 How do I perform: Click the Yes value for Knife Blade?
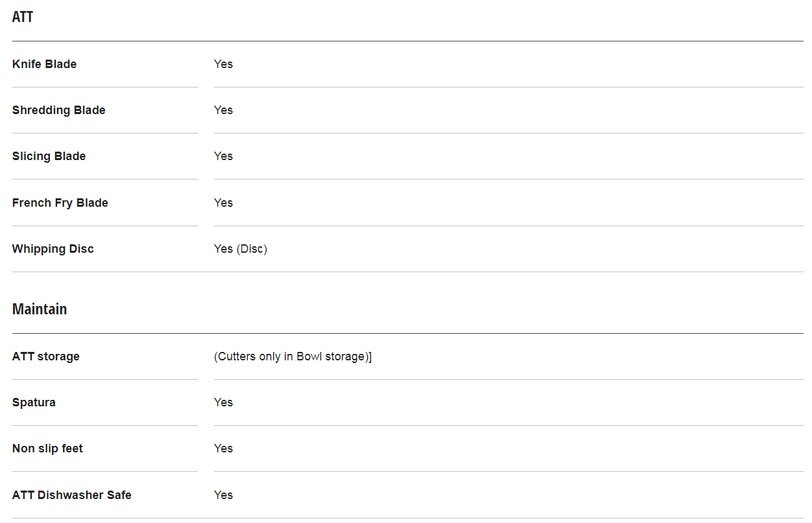click(x=223, y=64)
